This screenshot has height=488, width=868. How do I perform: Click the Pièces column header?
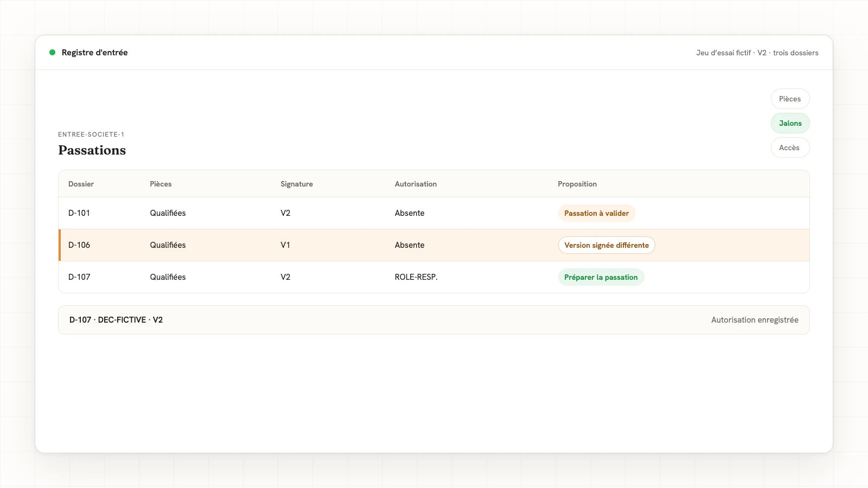point(161,184)
